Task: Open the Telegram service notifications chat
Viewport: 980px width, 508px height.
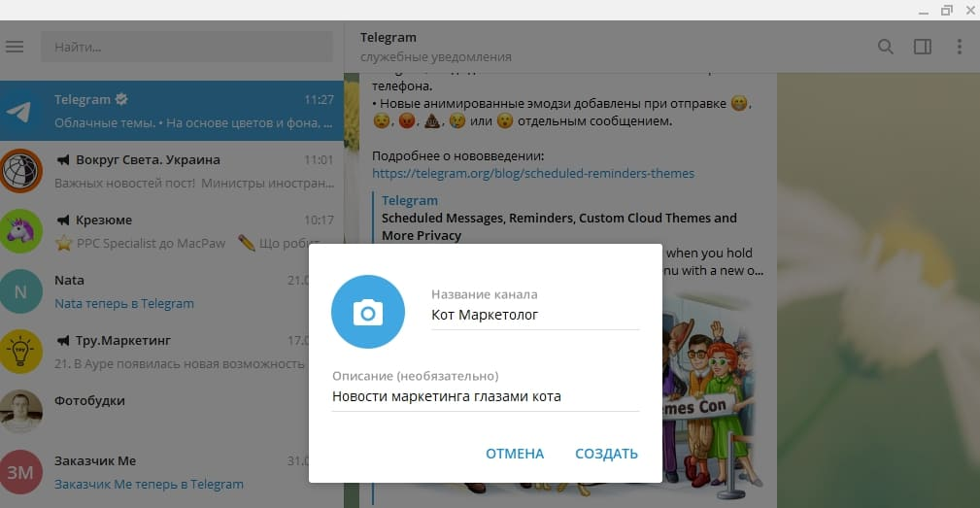Action: coord(172,111)
